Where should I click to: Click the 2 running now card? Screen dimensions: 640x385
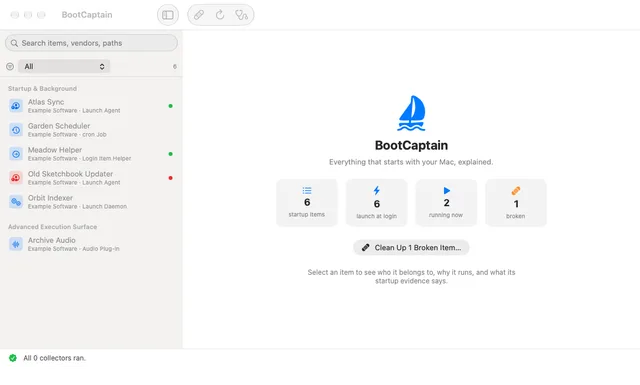click(x=446, y=203)
